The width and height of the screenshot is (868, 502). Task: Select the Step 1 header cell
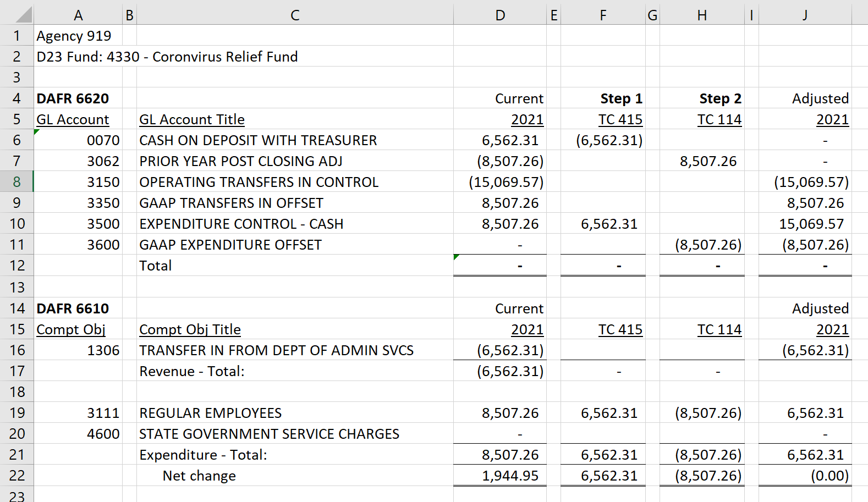tap(620, 98)
